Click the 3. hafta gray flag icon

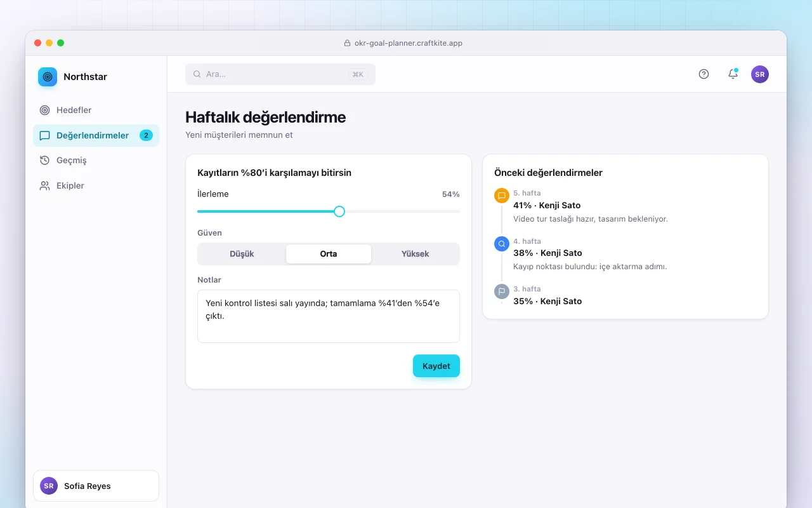point(502,291)
